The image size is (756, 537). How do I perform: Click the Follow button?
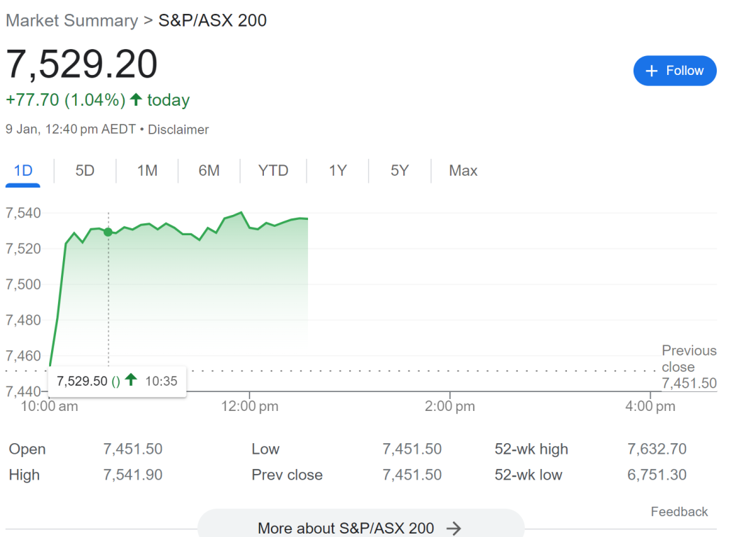(674, 71)
